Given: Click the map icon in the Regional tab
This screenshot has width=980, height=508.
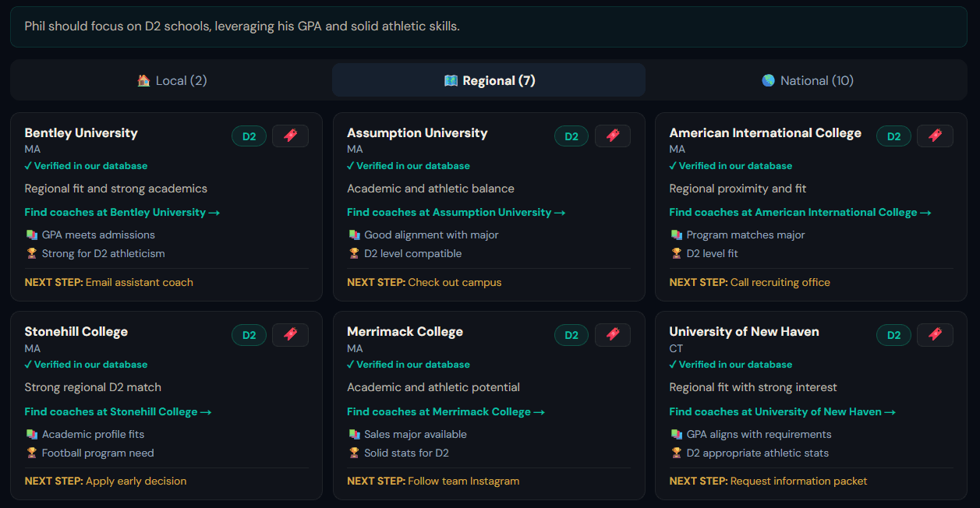Looking at the screenshot, I should click(451, 80).
